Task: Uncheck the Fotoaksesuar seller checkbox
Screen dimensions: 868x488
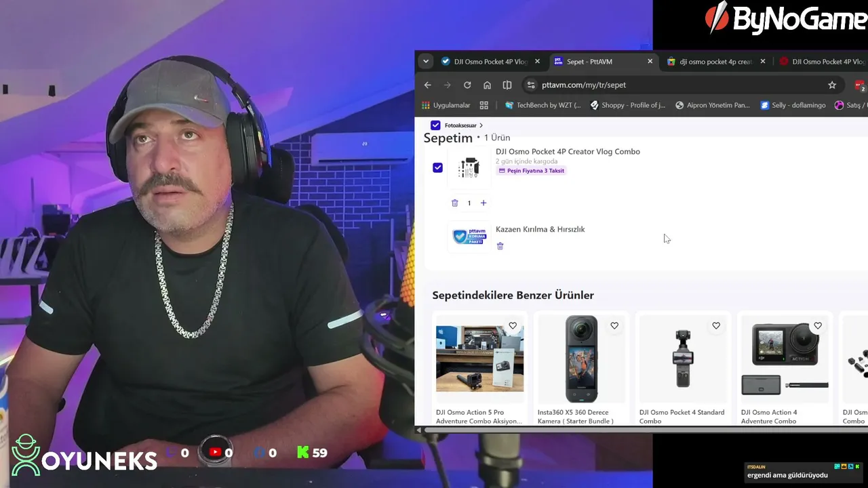Action: pyautogui.click(x=435, y=125)
